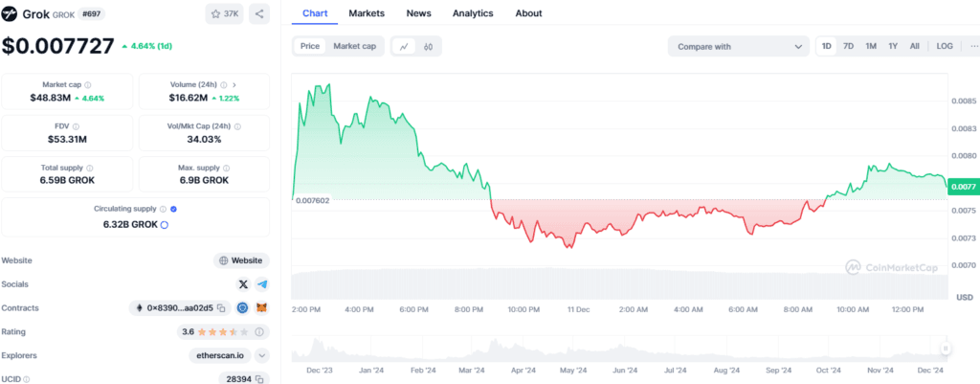Click the $48.83M market cap value

click(x=50, y=98)
